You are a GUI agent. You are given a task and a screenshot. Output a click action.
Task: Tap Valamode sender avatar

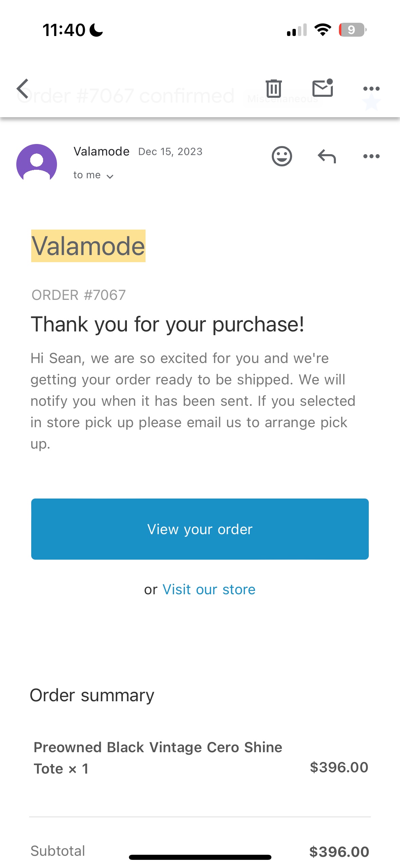(37, 164)
